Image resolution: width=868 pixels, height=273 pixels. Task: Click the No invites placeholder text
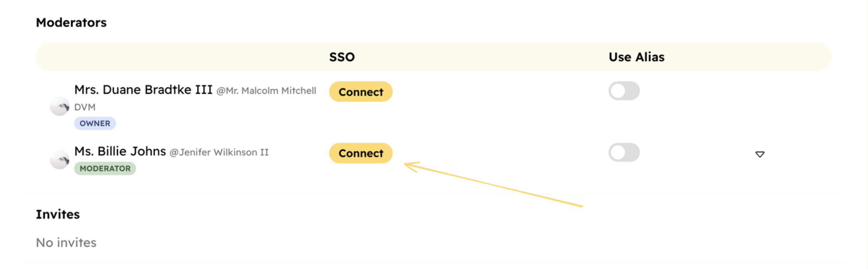(66, 242)
